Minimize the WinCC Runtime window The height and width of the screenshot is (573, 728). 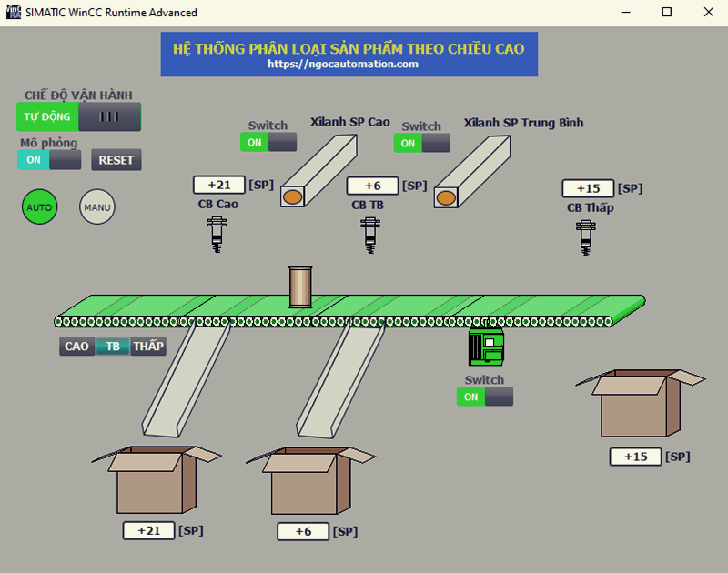point(626,12)
